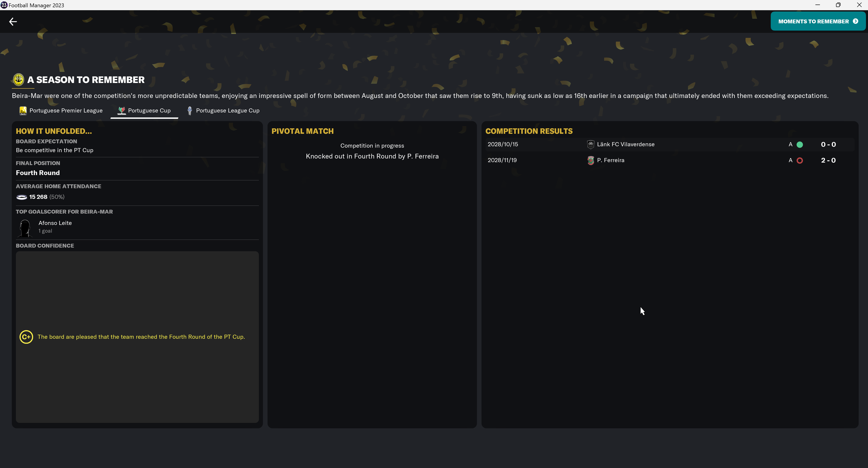Open the 0 - 0 match result
868x468 pixels.
pos(828,144)
